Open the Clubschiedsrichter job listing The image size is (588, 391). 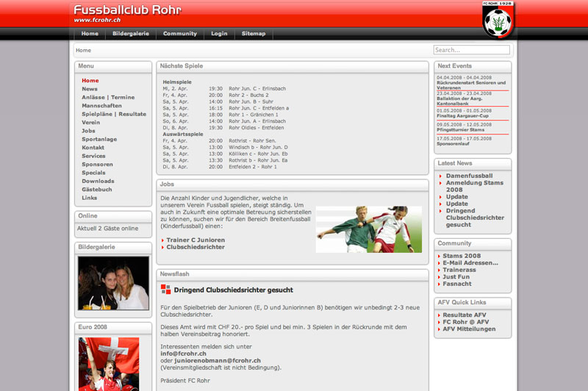[x=196, y=247]
